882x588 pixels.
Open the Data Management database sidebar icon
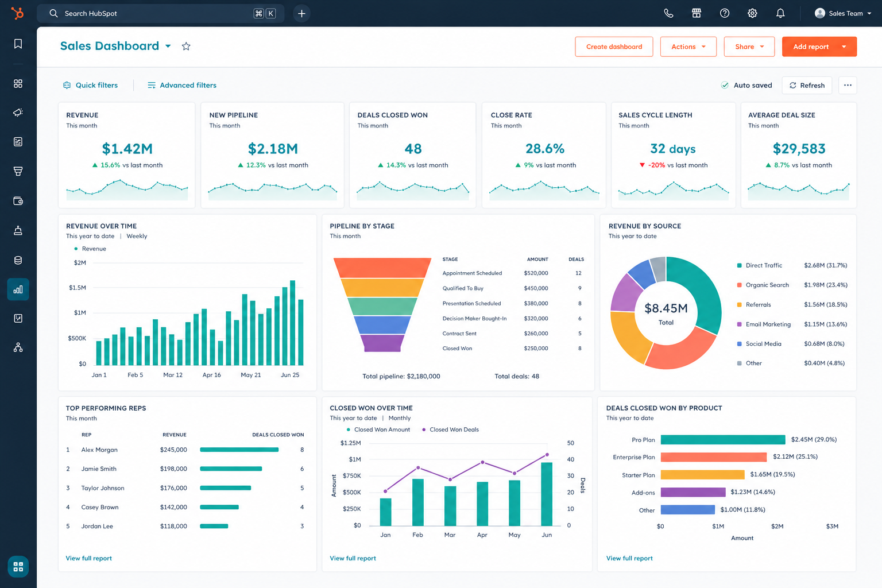pos(18,260)
